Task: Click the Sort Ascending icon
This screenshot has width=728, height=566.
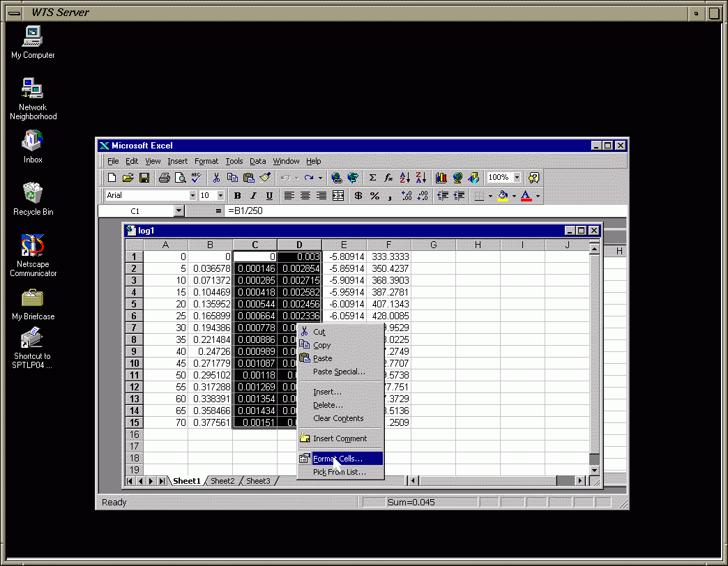Action: [405, 178]
